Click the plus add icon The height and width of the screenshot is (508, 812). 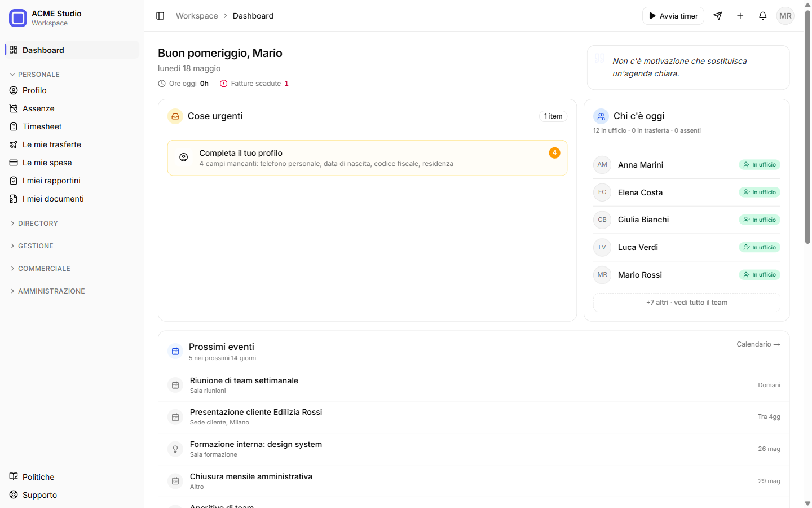pos(740,16)
